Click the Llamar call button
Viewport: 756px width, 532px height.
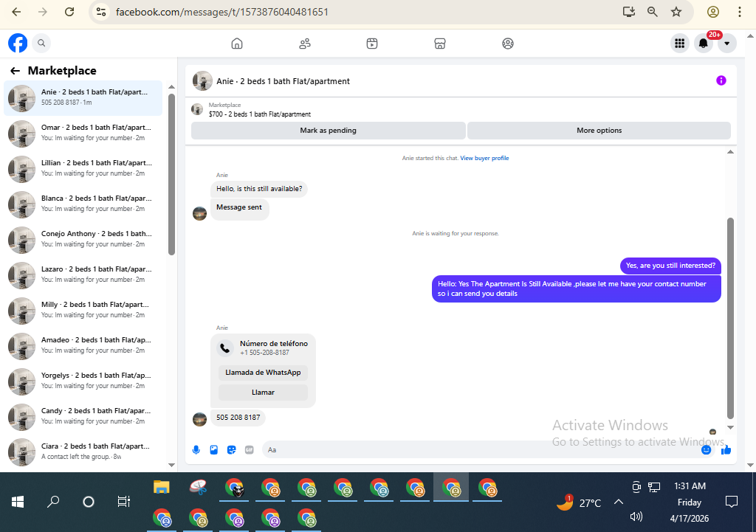coord(263,393)
